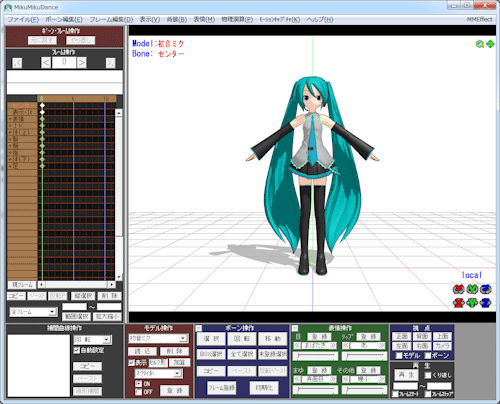Click the red X move axis icon
This screenshot has width=500, height=404.
click(x=459, y=303)
